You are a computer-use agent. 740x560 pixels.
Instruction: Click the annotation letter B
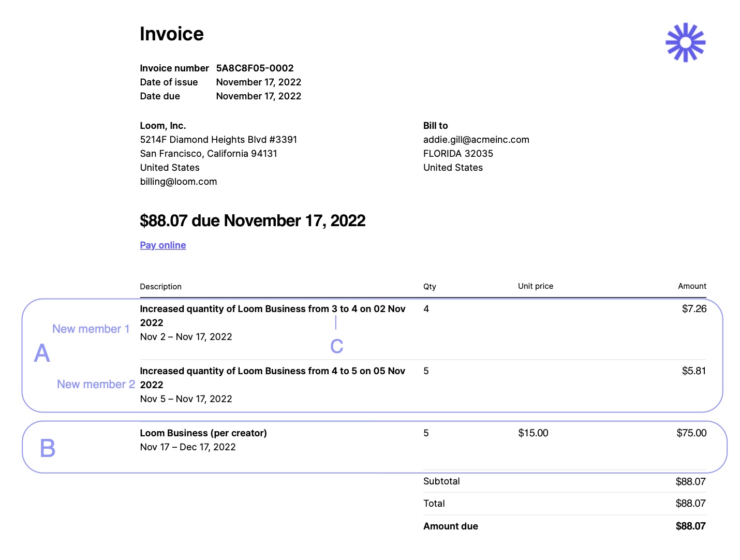click(48, 448)
